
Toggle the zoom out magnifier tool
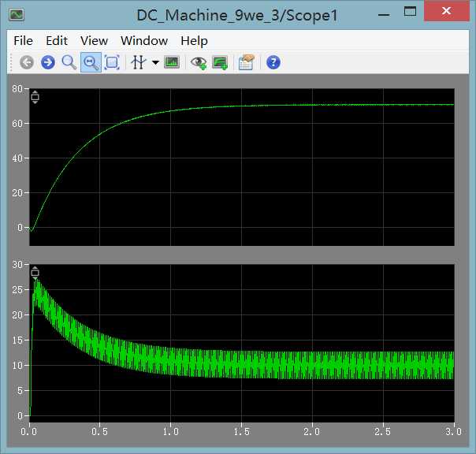(x=91, y=62)
